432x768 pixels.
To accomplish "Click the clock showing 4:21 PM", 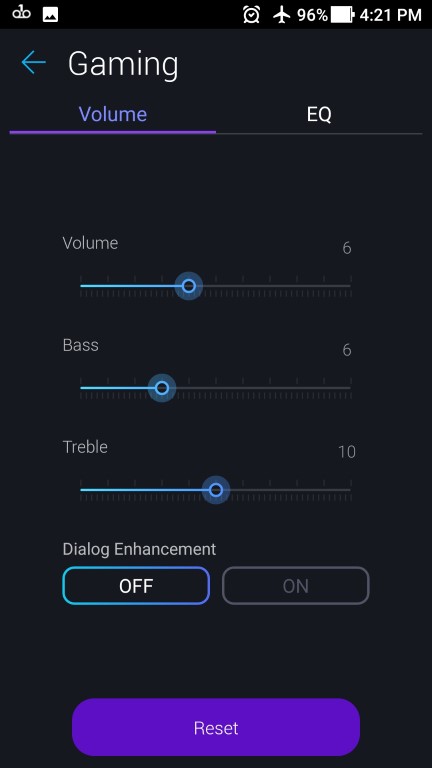I will [390, 15].
